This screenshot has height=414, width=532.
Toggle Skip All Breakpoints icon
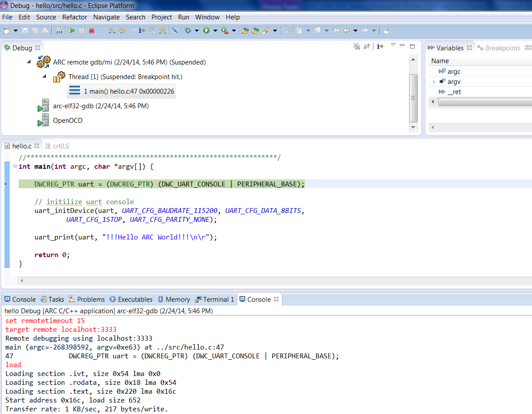[175, 30]
